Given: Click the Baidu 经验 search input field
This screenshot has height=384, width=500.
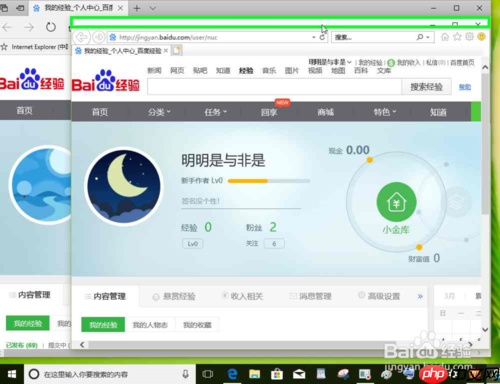Looking at the screenshot, I should [274, 87].
